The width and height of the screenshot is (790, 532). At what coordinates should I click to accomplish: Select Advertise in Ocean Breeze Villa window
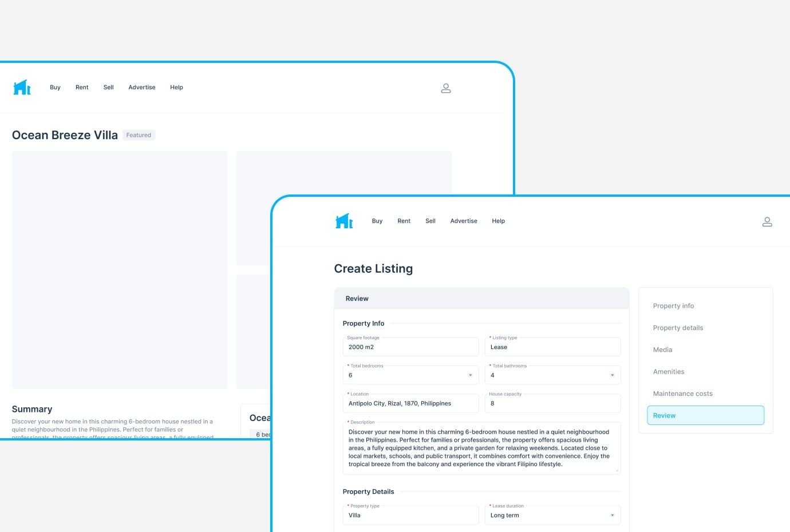tap(142, 88)
